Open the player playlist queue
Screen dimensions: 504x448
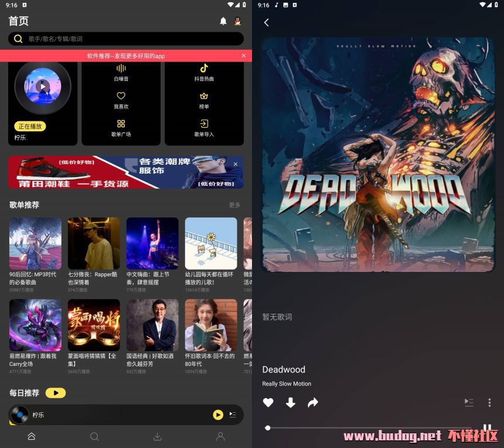coord(469,403)
